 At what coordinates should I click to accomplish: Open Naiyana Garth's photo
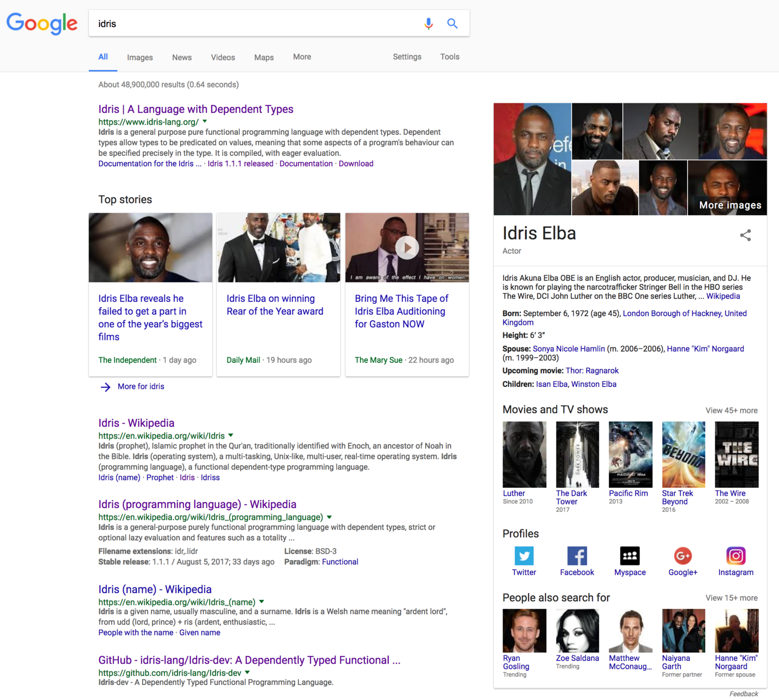[684, 631]
